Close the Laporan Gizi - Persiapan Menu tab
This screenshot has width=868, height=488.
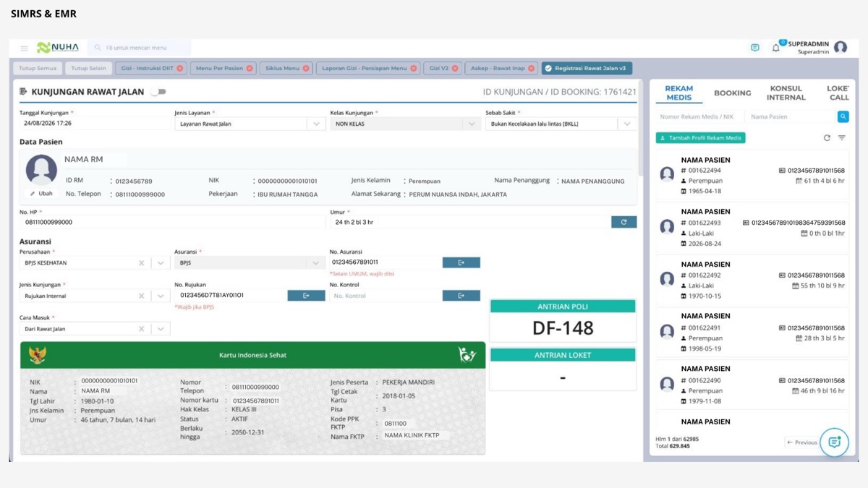pyautogui.click(x=414, y=69)
